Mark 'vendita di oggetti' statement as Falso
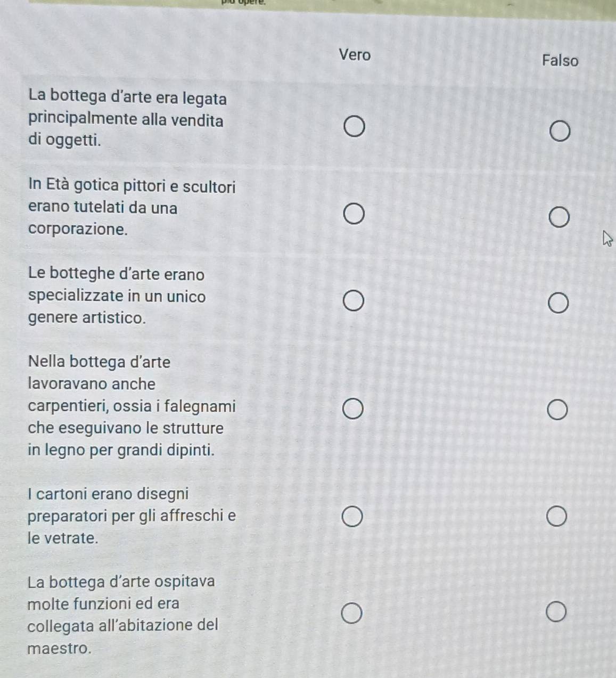The width and height of the screenshot is (616, 678). 560,132
